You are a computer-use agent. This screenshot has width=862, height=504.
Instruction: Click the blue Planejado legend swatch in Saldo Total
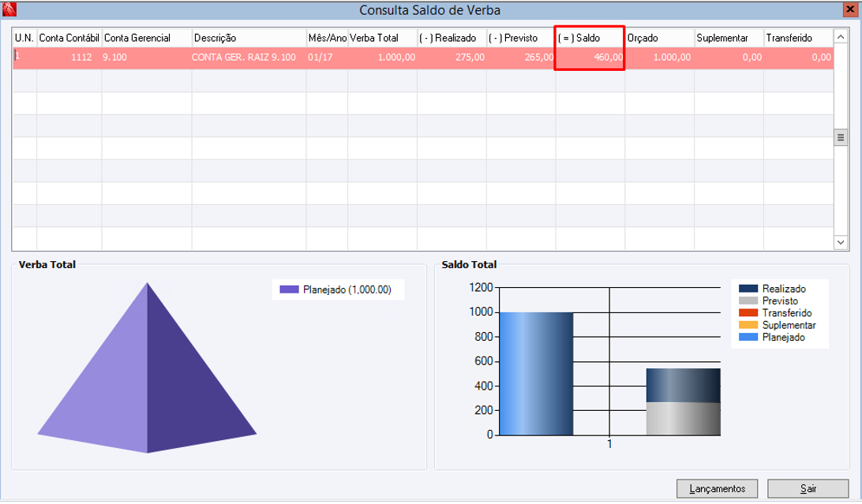(748, 337)
